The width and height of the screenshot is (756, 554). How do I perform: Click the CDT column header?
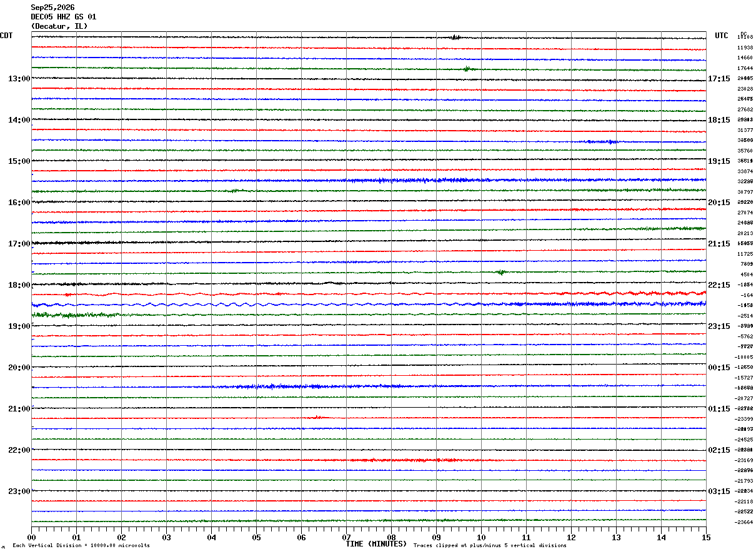(x=6, y=36)
